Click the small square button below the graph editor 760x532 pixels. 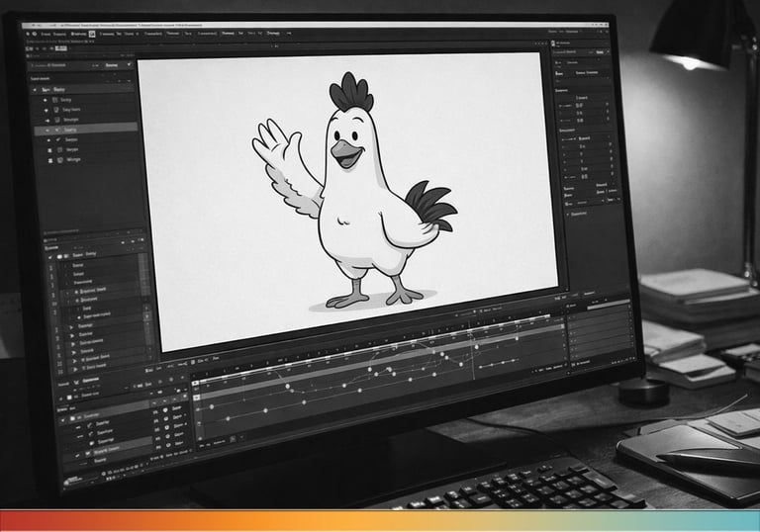(233, 439)
